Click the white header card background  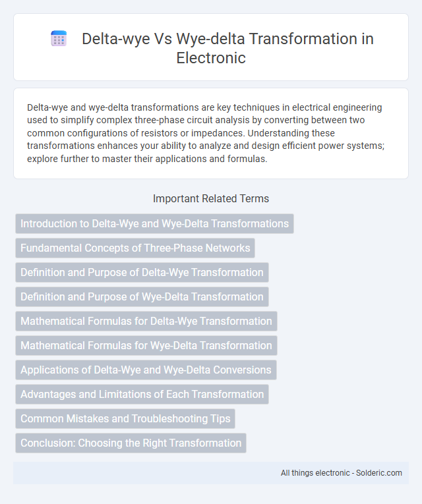click(x=211, y=47)
